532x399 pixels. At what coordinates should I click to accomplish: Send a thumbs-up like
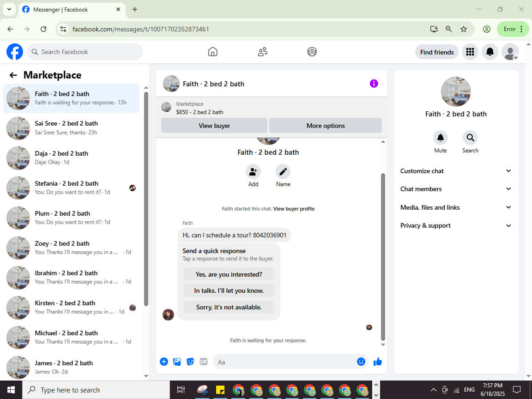point(378,362)
